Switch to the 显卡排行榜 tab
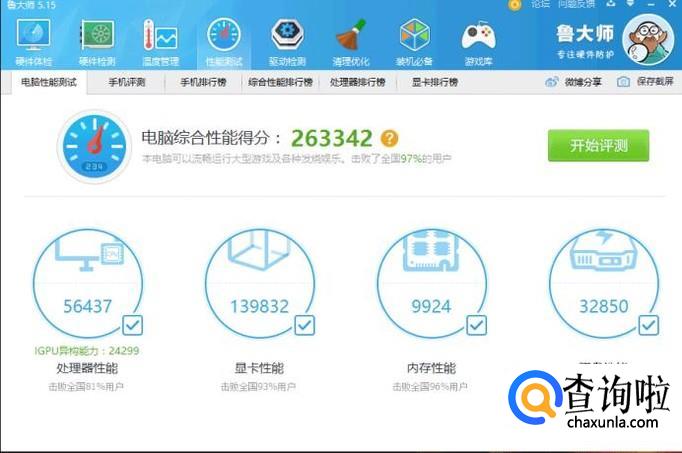The width and height of the screenshot is (682, 453). click(435, 82)
